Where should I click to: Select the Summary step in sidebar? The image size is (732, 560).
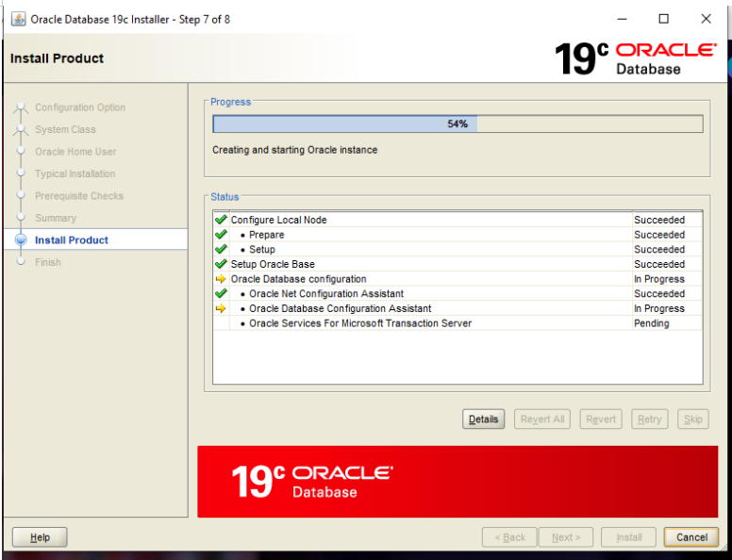click(56, 218)
